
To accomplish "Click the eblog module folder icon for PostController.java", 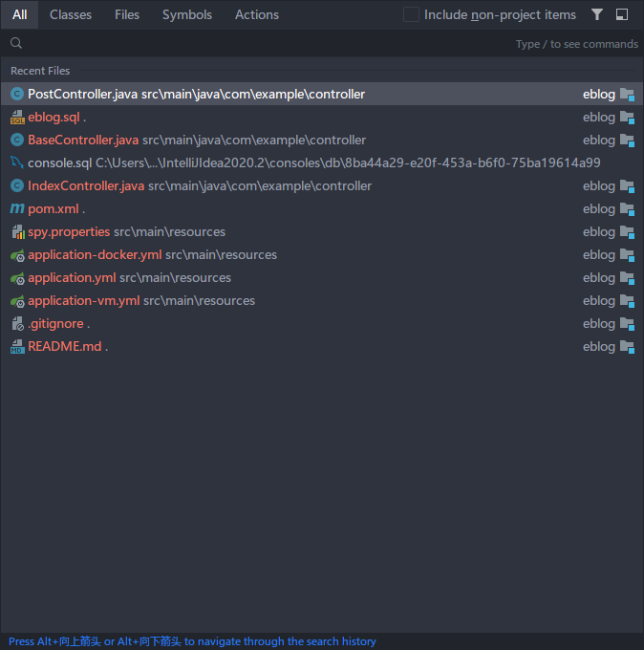I will [627, 94].
